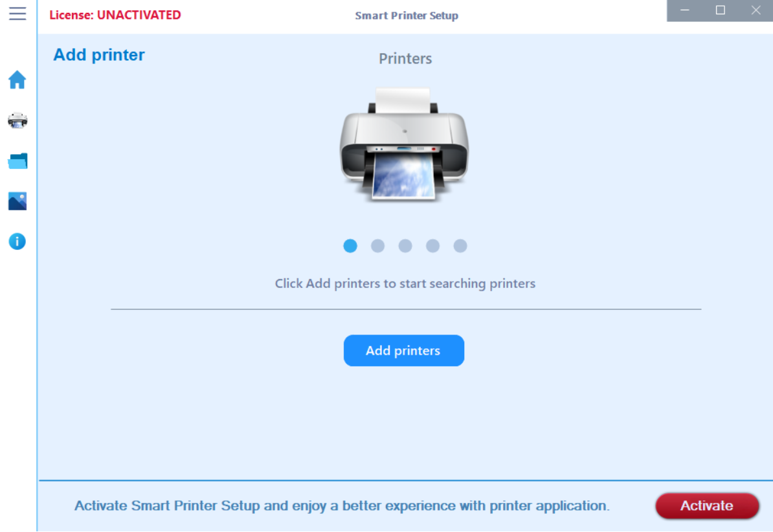The image size is (773, 532).
Task: Open the hamburger navigation menu
Action: [x=17, y=13]
